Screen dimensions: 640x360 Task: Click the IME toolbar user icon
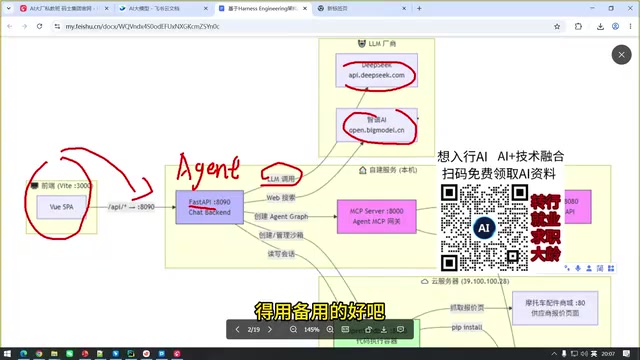pos(589,268)
